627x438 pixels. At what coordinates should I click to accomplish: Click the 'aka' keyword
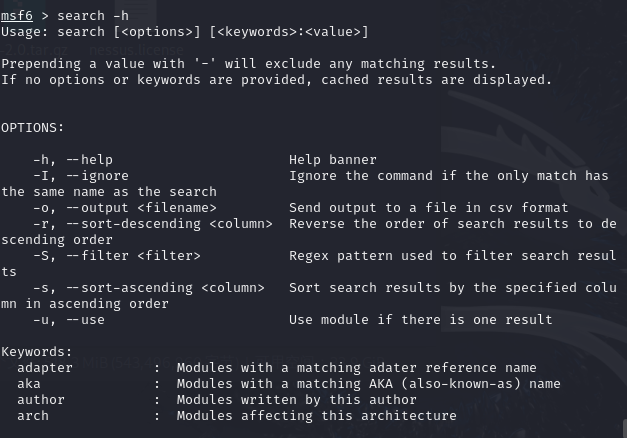click(x=29, y=384)
